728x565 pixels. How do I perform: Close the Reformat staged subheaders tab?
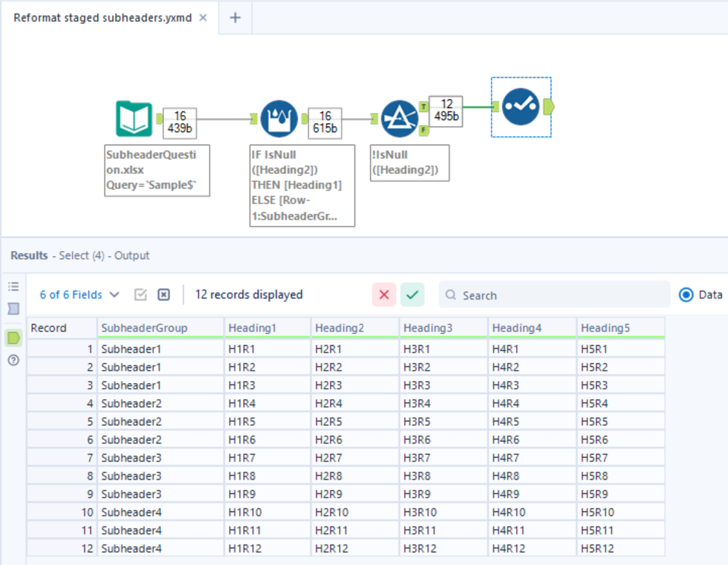click(203, 17)
